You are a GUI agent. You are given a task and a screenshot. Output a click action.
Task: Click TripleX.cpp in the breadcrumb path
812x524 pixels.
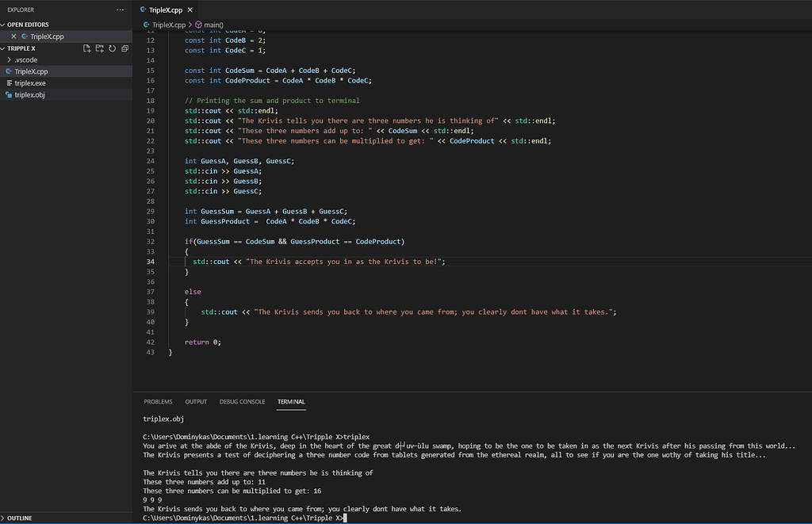[169, 25]
